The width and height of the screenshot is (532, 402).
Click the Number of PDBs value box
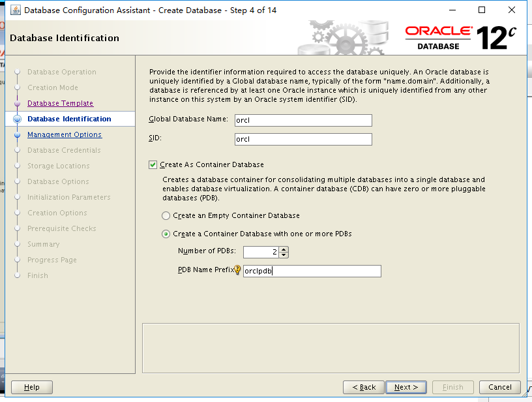[x=262, y=252]
